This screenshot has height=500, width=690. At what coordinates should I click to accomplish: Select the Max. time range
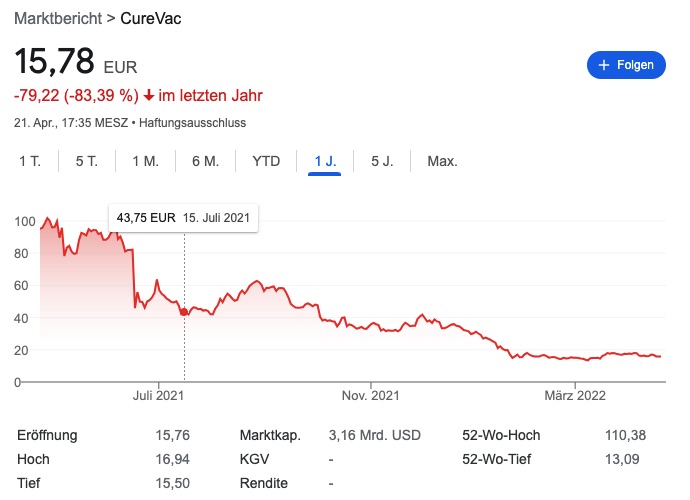click(442, 161)
